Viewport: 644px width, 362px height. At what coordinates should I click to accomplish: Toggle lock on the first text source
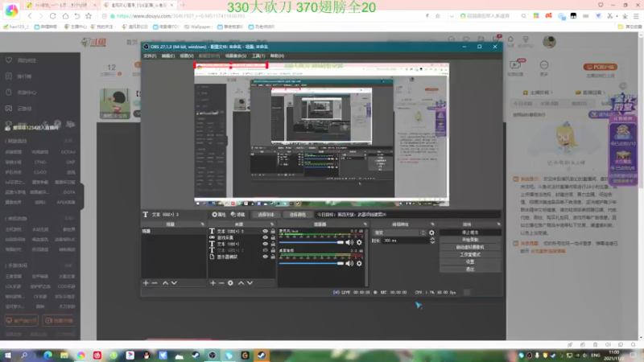pyautogui.click(x=273, y=231)
